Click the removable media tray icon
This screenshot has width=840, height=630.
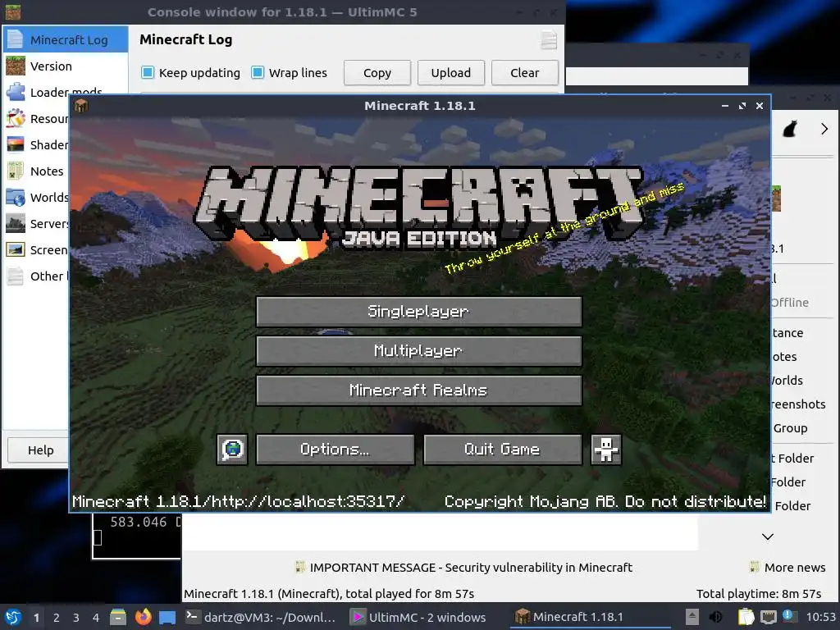(692, 617)
